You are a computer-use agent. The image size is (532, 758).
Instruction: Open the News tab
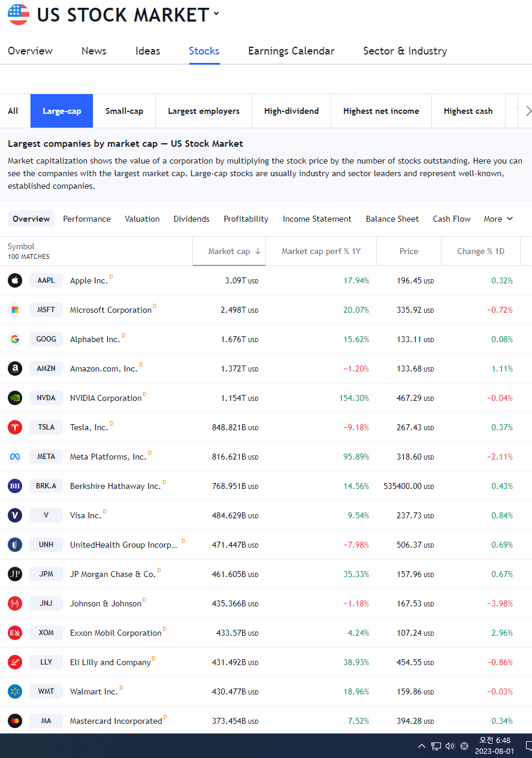pyautogui.click(x=94, y=51)
